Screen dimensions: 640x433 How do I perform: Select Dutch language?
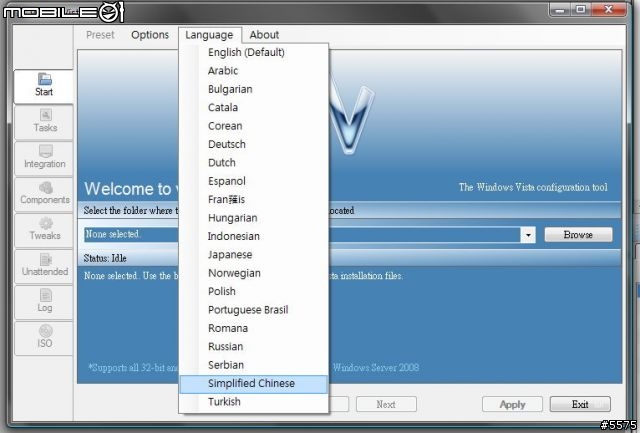[253, 162]
